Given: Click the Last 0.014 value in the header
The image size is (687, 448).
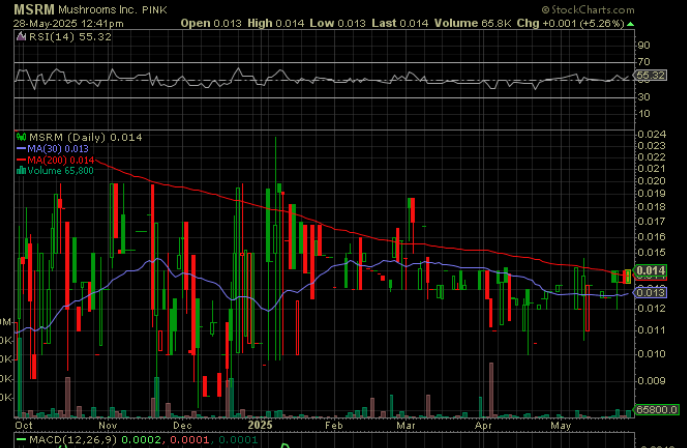Looking at the screenshot, I should 400,23.
